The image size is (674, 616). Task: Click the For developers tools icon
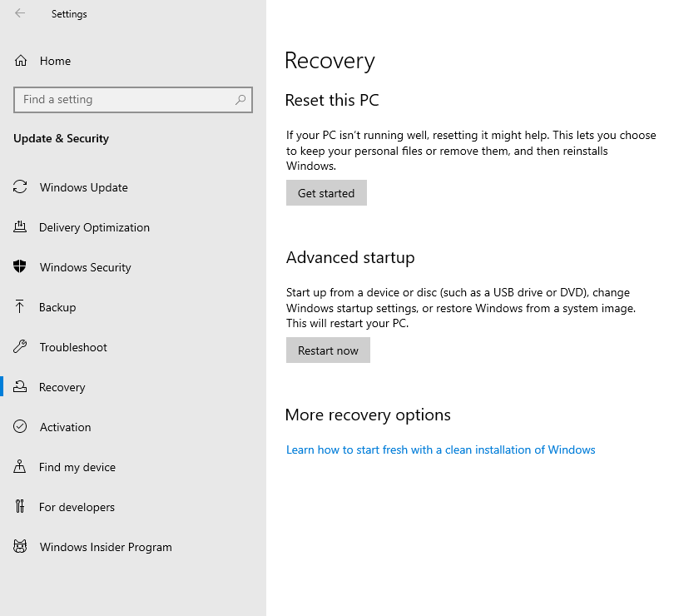click(x=20, y=506)
